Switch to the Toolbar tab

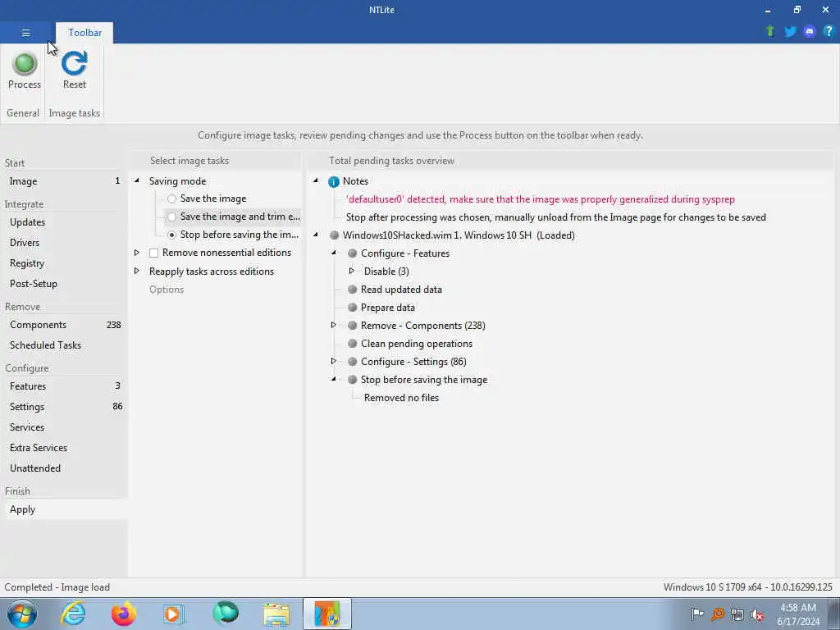coord(84,33)
